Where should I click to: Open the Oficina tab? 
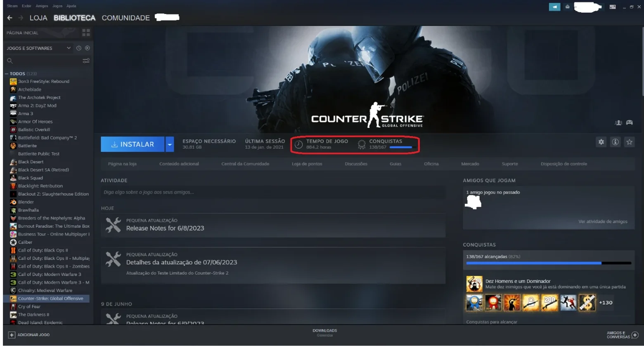point(431,164)
